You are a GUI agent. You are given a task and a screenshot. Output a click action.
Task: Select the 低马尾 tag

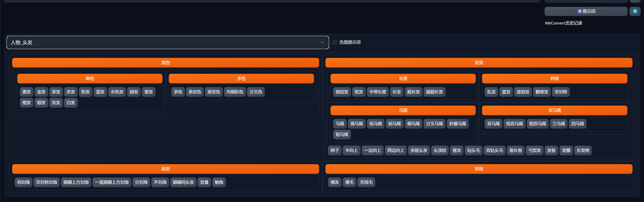(375, 124)
